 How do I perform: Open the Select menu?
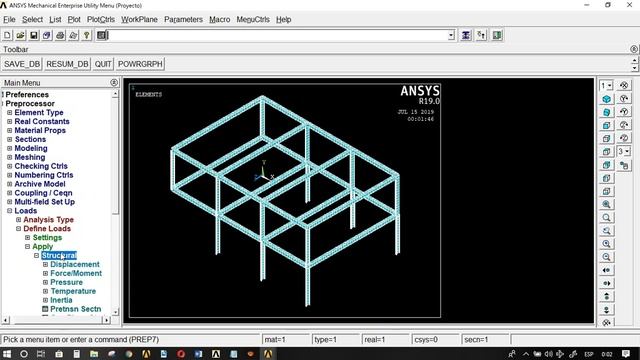point(32,20)
